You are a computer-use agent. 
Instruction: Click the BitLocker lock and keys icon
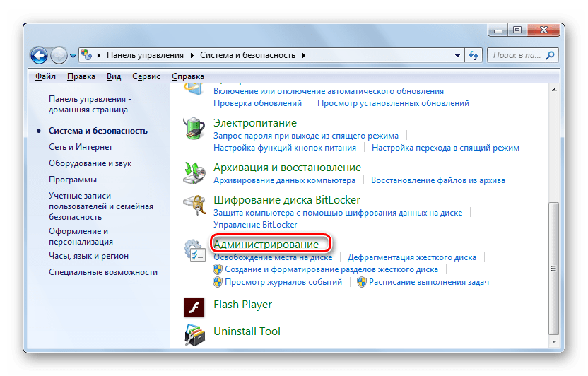[x=194, y=206]
